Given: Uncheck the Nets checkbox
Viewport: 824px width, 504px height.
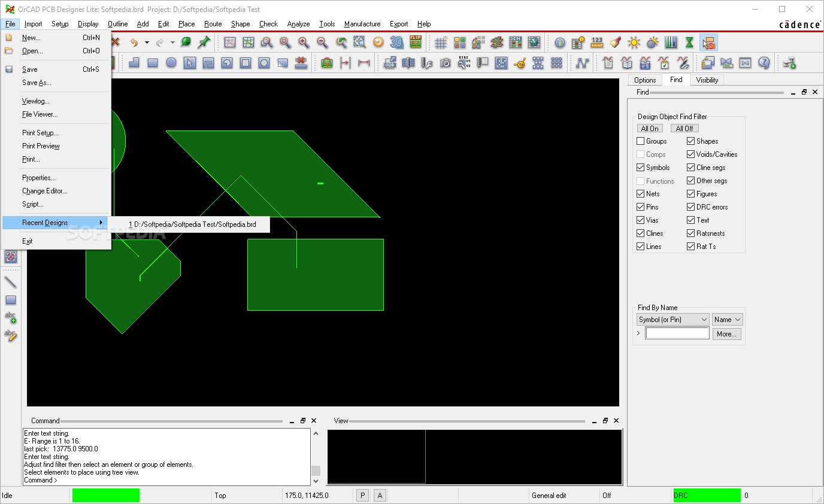Looking at the screenshot, I should point(641,194).
